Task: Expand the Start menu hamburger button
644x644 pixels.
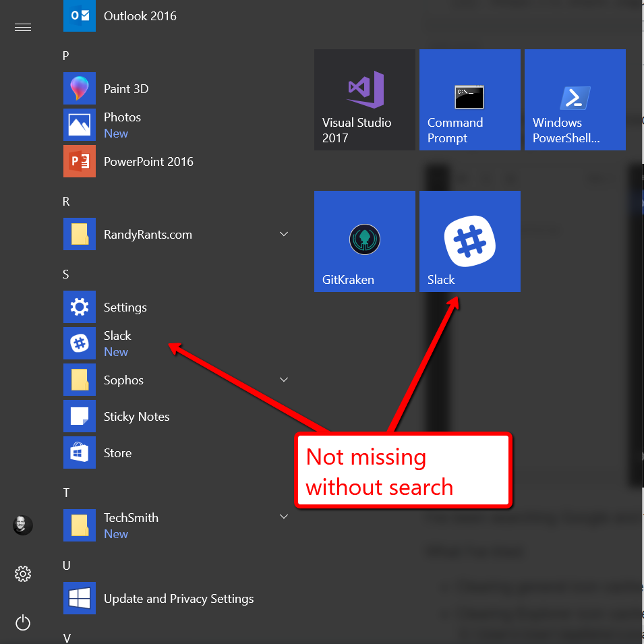Action: point(23,28)
